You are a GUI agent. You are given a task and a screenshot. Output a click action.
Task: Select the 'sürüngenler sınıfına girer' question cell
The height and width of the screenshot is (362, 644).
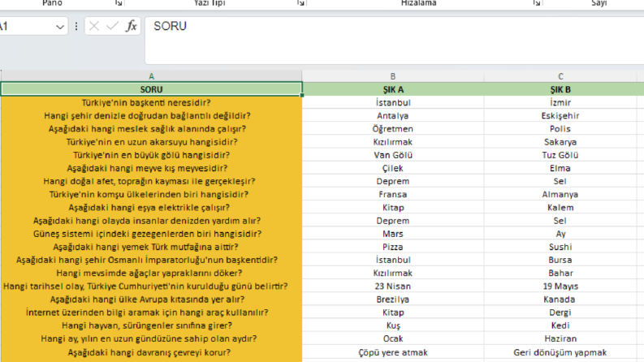coord(152,325)
